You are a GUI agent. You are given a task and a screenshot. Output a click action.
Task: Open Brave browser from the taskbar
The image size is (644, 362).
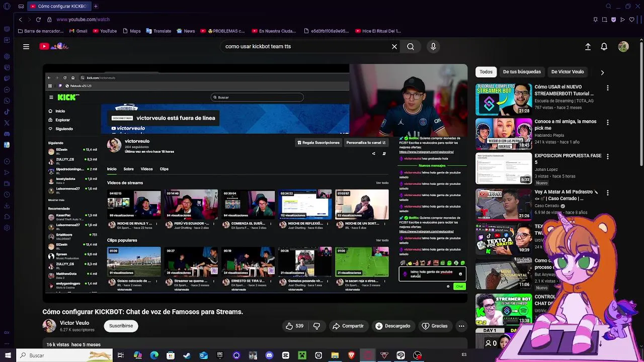[x=351, y=355]
